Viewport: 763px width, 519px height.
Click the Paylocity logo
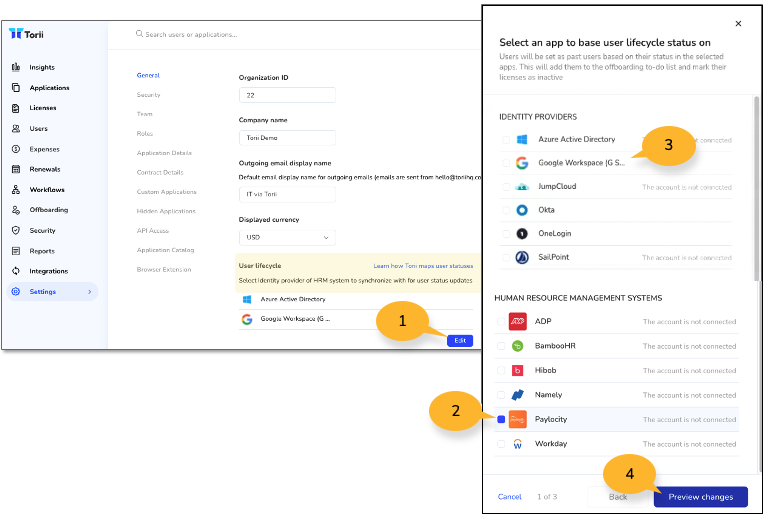pyautogui.click(x=518, y=419)
